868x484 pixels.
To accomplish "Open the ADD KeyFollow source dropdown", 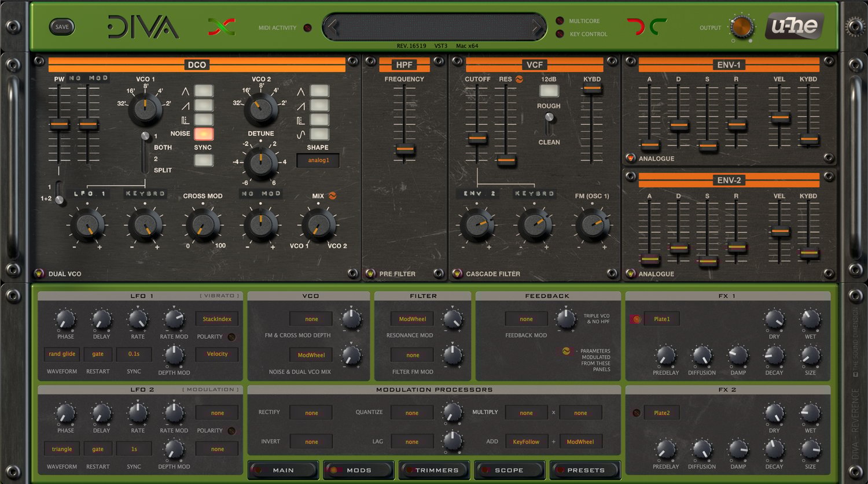I will pos(526,442).
